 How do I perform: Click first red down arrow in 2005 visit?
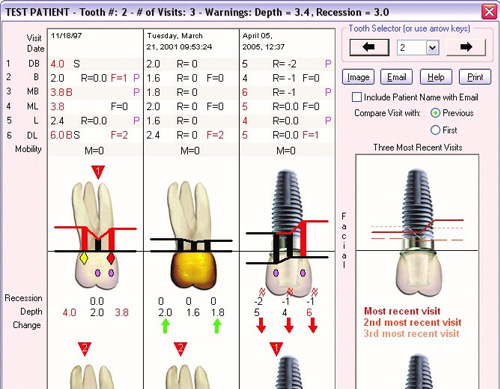point(261,325)
